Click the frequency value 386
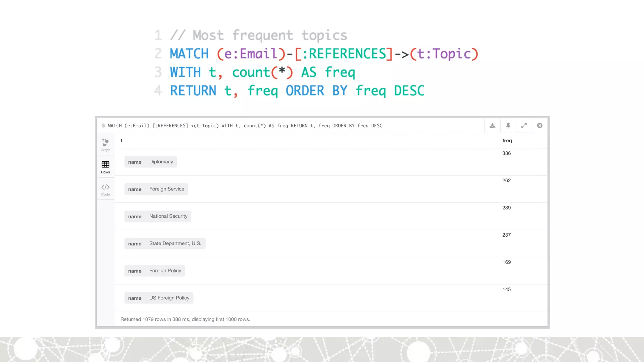The image size is (644, 362). pyautogui.click(x=506, y=153)
